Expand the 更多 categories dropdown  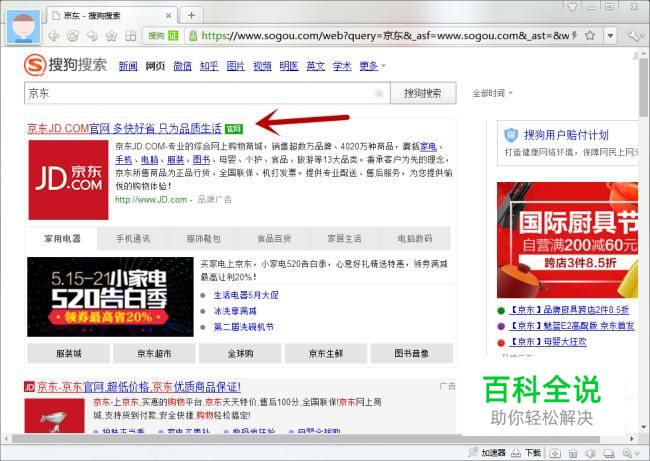(372, 66)
